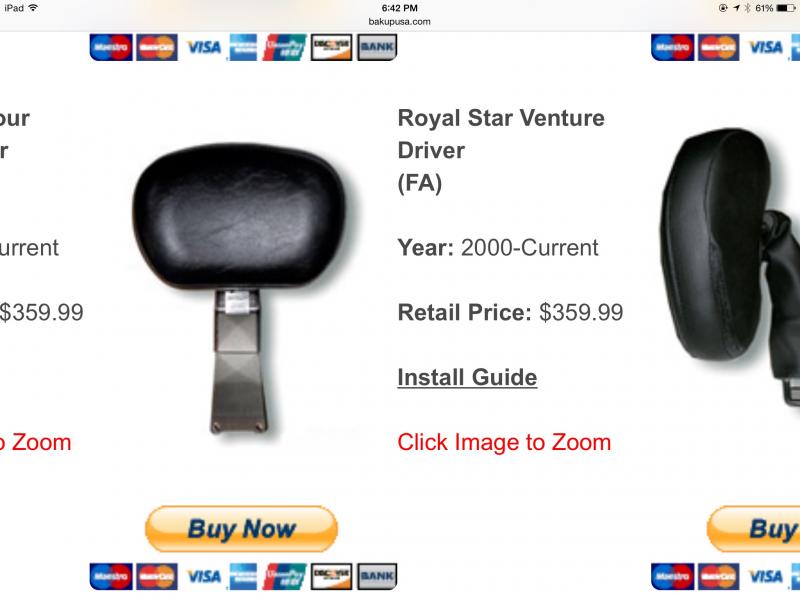
Task: Click the orange Buy Now button
Action: [x=241, y=529]
